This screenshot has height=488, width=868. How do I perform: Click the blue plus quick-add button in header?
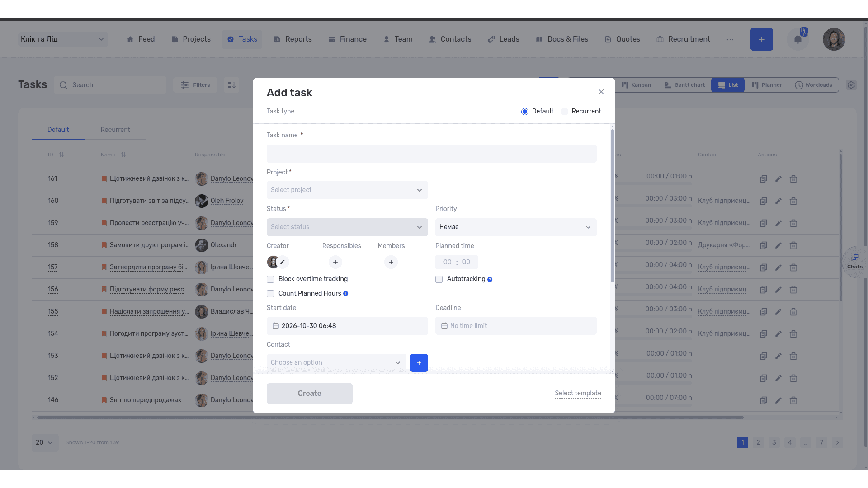(x=761, y=39)
